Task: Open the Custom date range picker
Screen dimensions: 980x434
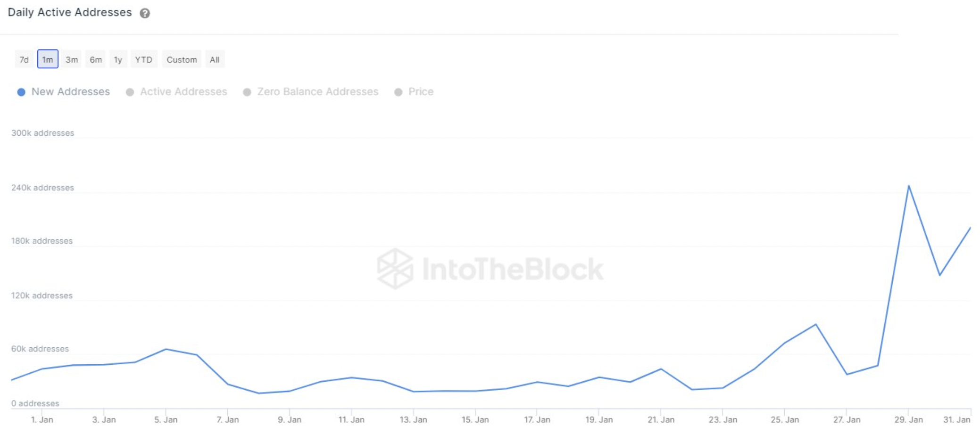Action: click(x=182, y=59)
